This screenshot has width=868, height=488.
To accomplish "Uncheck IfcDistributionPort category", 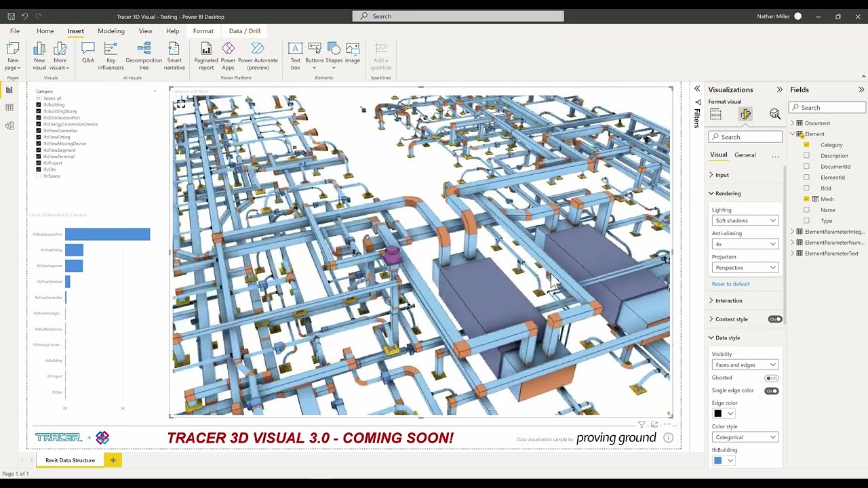I will 39,118.
